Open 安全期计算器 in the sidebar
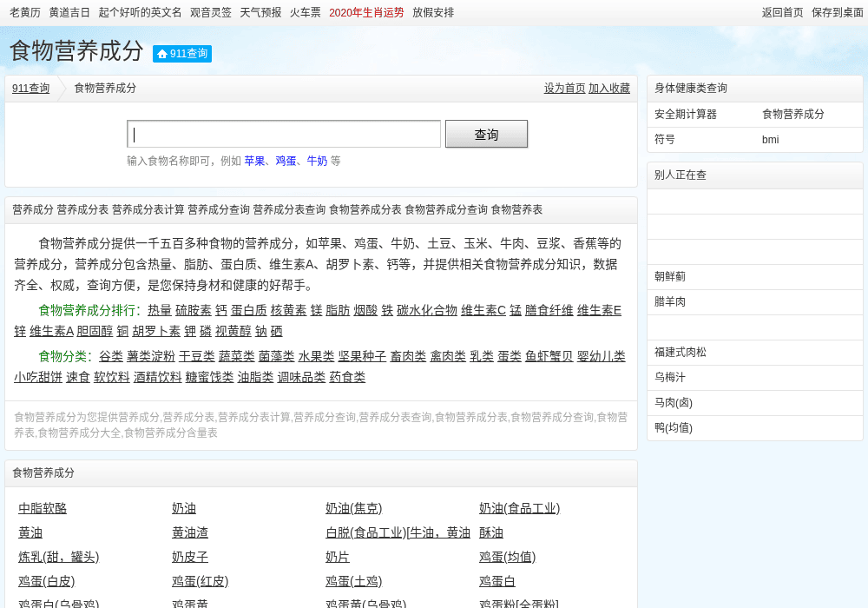Image resolution: width=868 pixels, height=608 pixels. tap(686, 114)
